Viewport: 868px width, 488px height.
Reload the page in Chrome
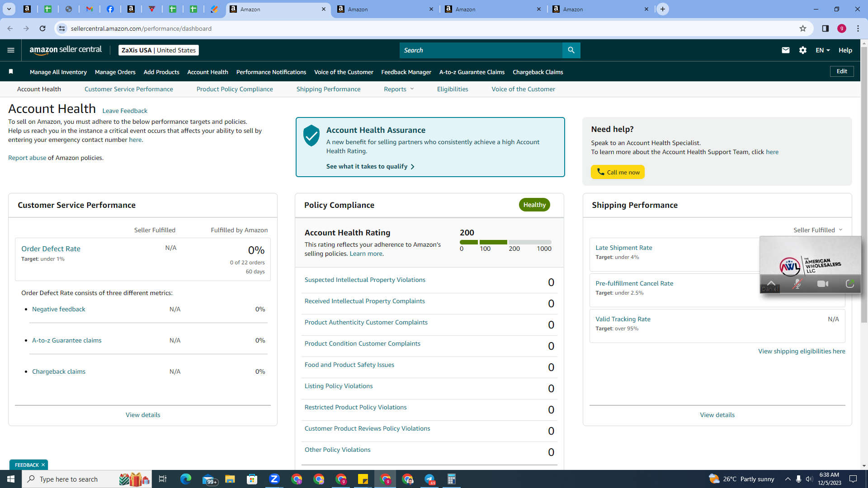click(x=42, y=28)
